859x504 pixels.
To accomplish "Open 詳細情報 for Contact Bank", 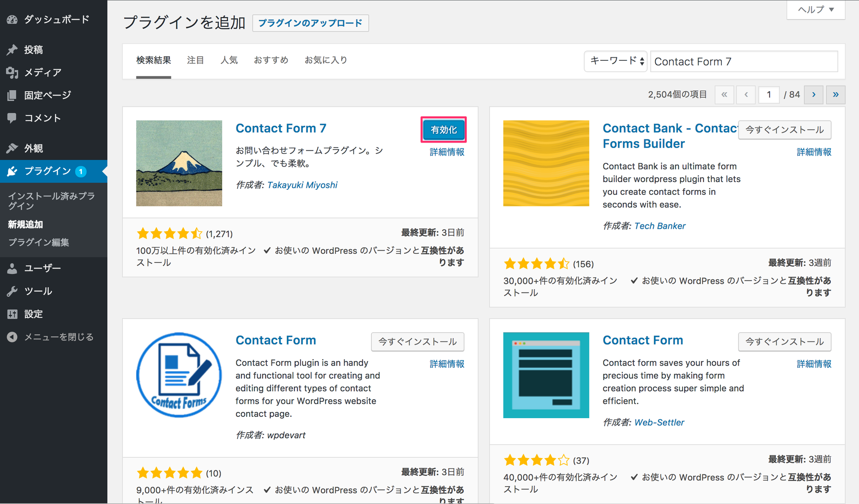I will click(814, 152).
